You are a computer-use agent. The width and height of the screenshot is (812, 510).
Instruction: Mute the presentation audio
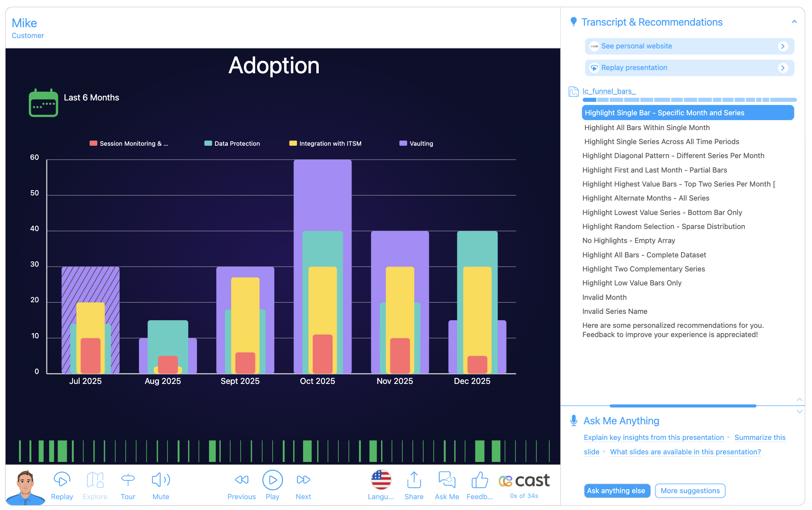(x=161, y=480)
